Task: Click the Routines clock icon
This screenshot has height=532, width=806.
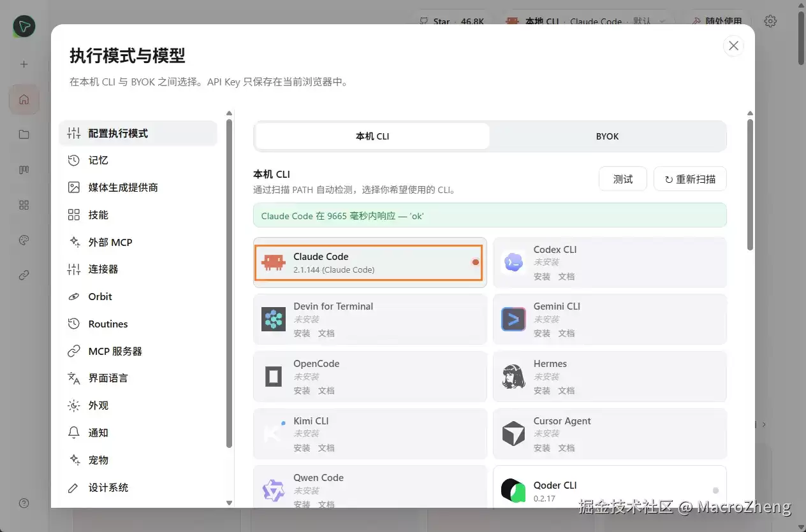Action: tap(74, 324)
